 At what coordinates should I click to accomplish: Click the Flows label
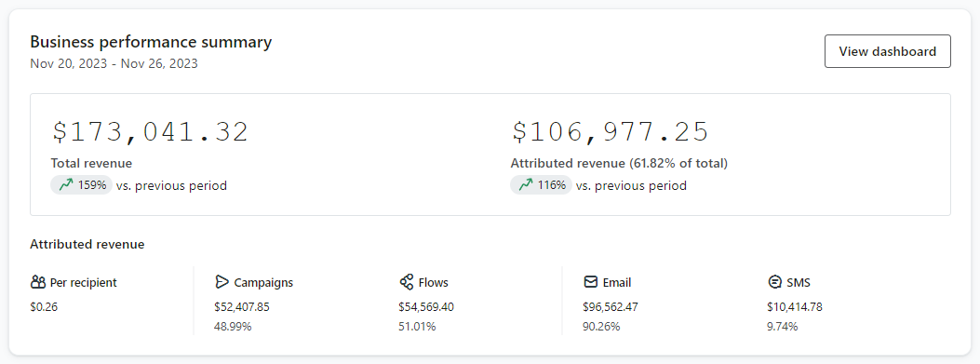[x=433, y=283]
